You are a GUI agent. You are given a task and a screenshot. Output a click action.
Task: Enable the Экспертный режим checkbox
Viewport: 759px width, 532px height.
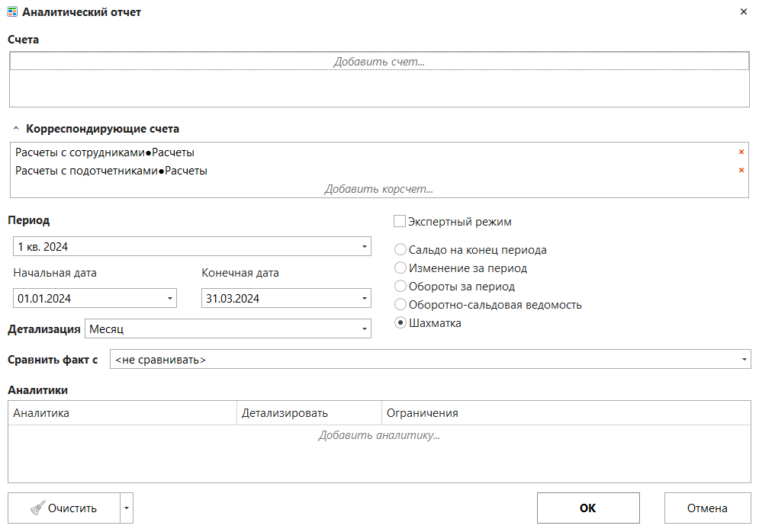pos(399,222)
